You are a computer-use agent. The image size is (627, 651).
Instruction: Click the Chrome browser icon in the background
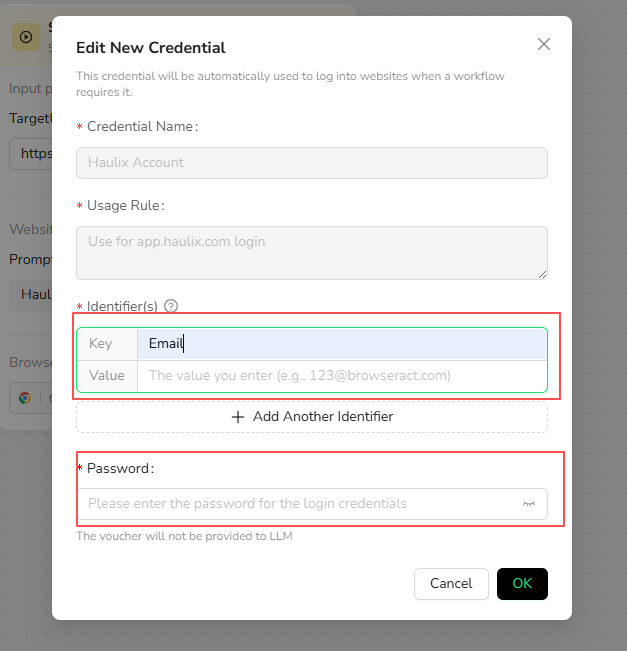point(23,397)
